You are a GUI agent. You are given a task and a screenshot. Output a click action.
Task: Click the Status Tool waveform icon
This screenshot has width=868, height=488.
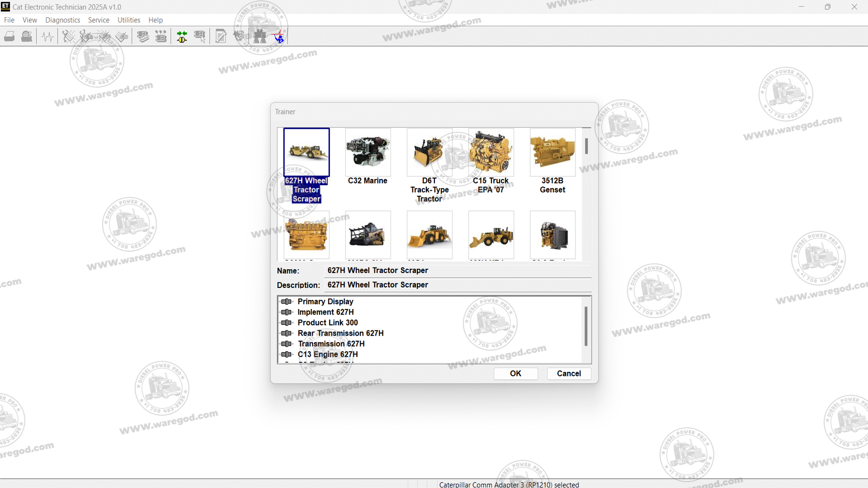point(47,36)
